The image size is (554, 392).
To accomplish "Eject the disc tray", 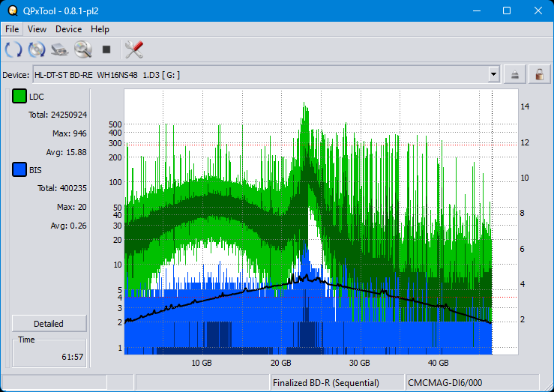I will (515, 74).
